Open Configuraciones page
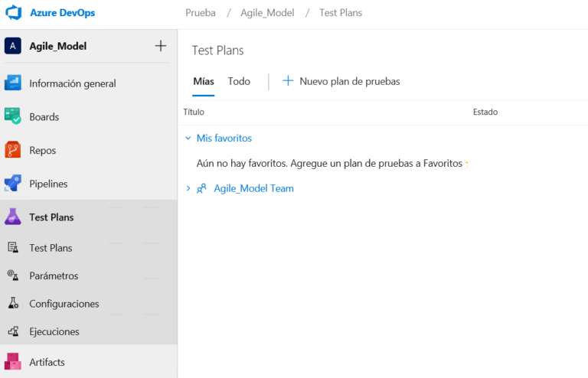588x378 pixels. pyautogui.click(x=64, y=304)
